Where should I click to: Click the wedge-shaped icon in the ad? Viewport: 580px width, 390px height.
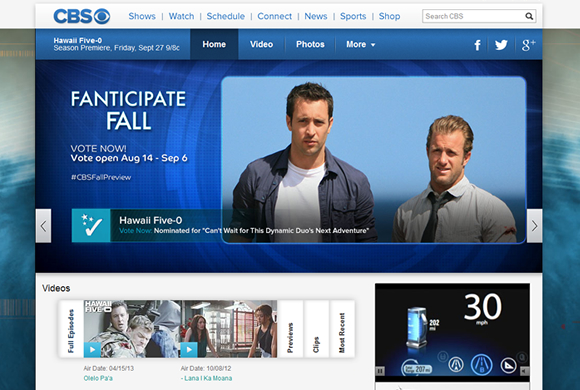[x=508, y=365]
